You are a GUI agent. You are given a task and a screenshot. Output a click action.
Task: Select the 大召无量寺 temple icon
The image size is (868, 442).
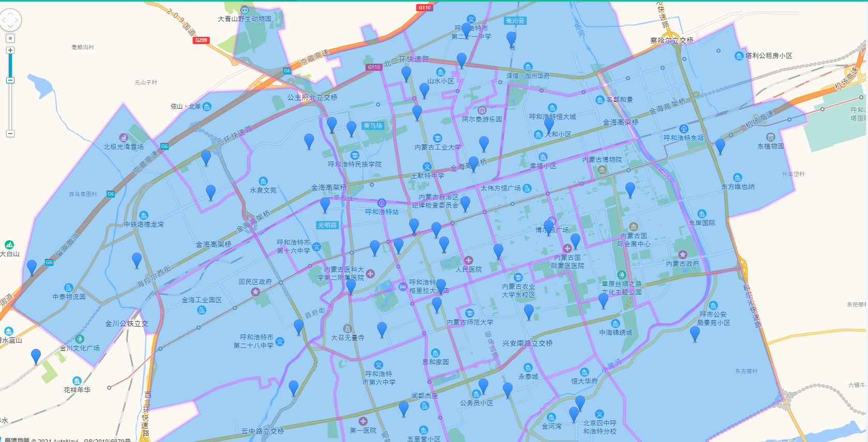pyautogui.click(x=347, y=328)
